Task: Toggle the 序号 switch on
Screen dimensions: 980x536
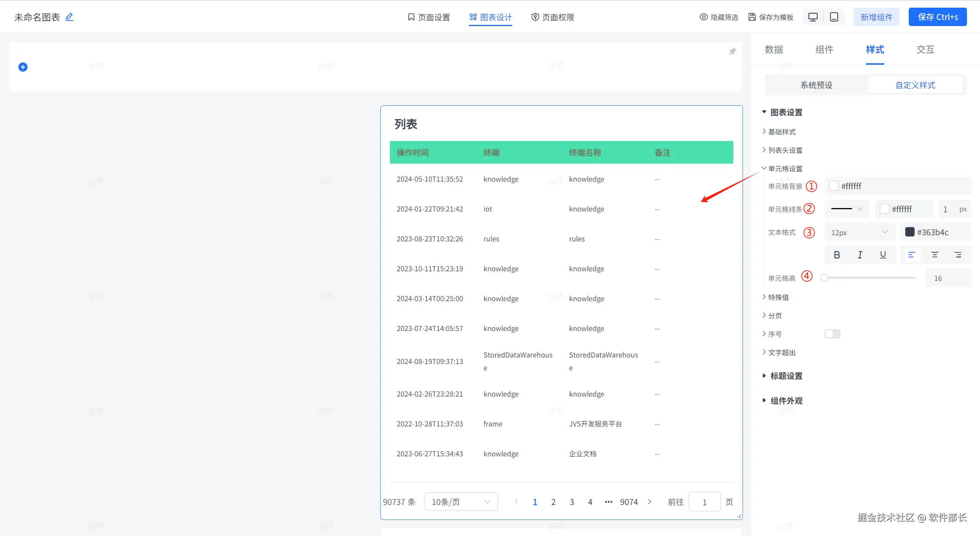Action: [x=832, y=334]
